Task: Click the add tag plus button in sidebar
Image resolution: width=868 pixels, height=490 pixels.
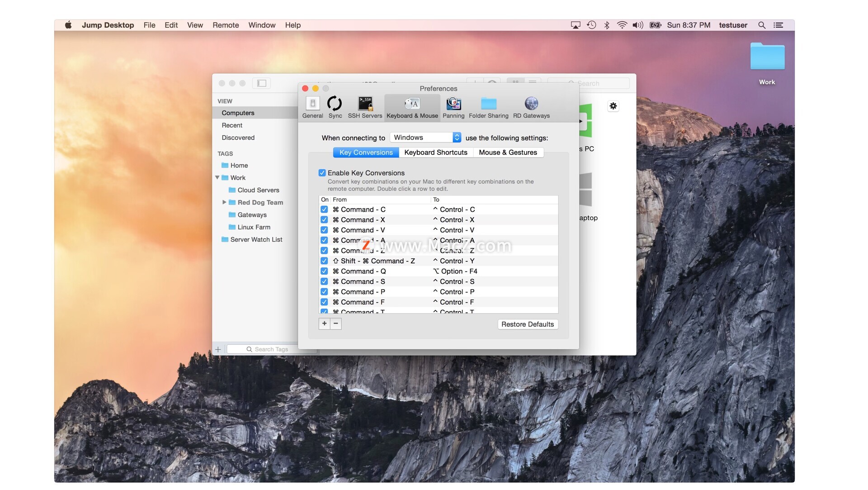Action: pos(218,349)
